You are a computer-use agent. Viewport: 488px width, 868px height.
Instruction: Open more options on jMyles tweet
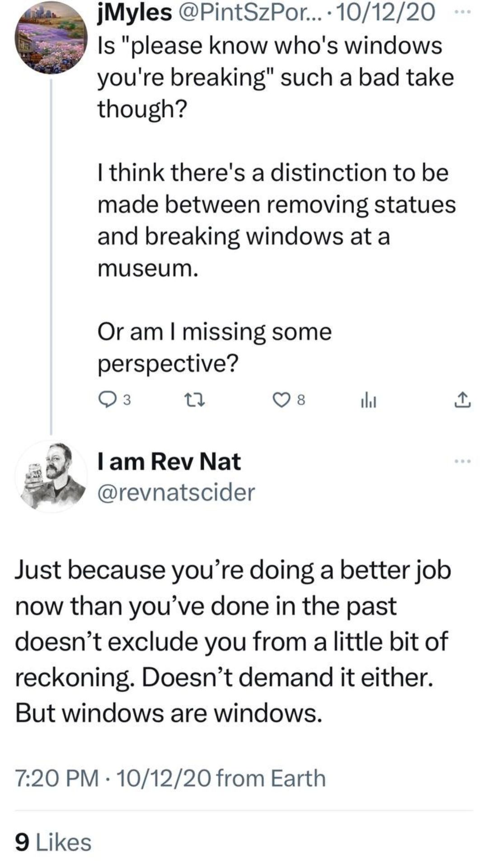pos(462,13)
